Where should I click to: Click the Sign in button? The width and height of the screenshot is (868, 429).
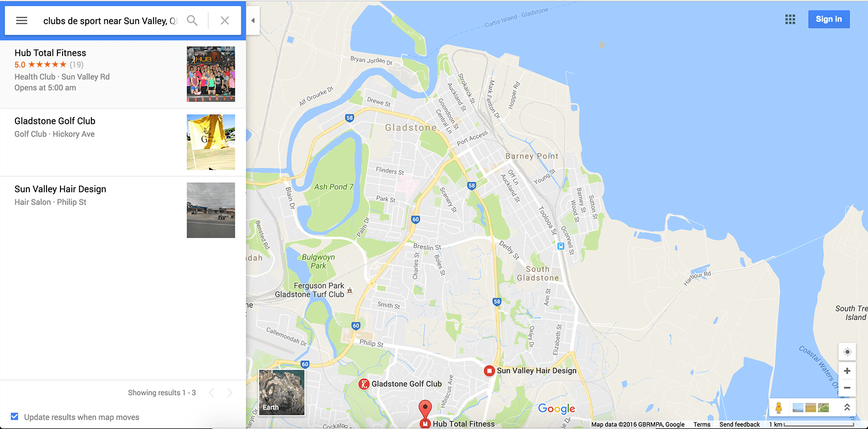tap(829, 19)
